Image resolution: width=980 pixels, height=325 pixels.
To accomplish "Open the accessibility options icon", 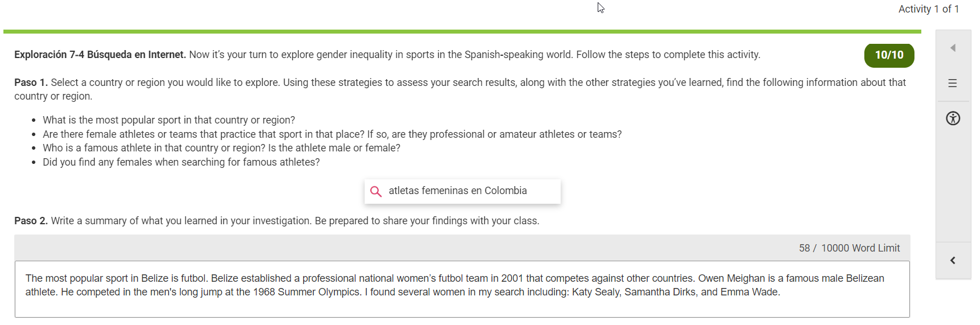I will (953, 118).
